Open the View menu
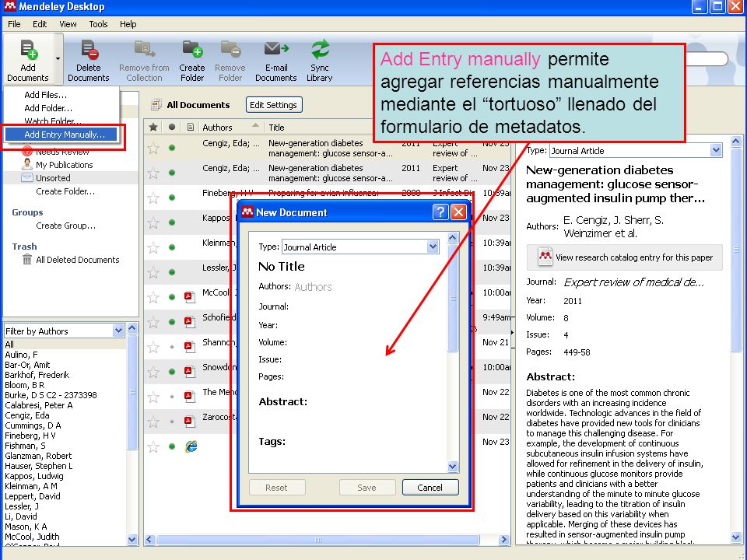 click(x=68, y=24)
